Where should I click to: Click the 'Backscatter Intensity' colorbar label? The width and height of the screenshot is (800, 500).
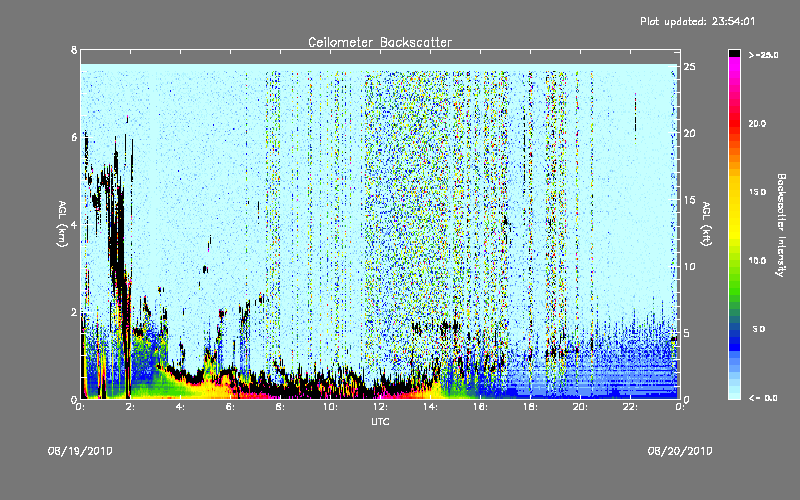point(781,225)
